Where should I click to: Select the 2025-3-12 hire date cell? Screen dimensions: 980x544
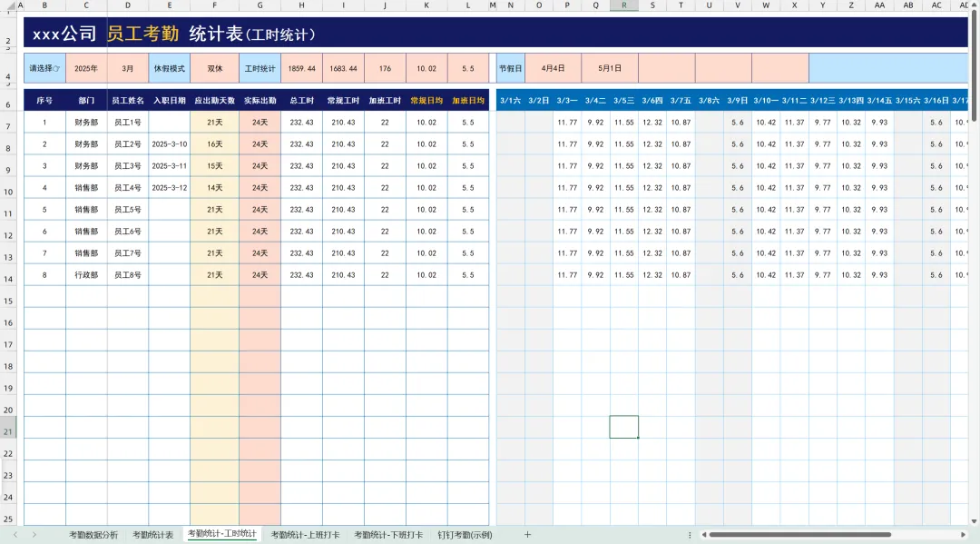point(170,188)
